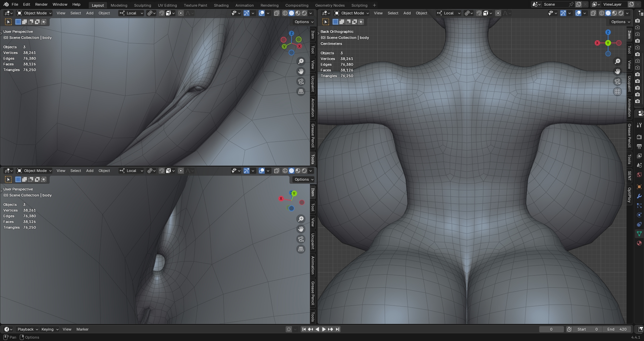Click the Marker menu in timeline
The height and width of the screenshot is (341, 644).
click(82, 329)
